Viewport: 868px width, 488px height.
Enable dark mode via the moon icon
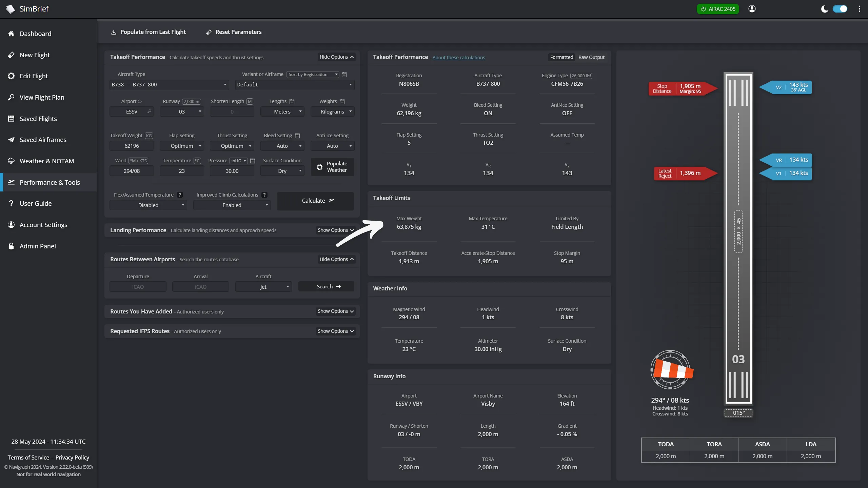point(825,9)
